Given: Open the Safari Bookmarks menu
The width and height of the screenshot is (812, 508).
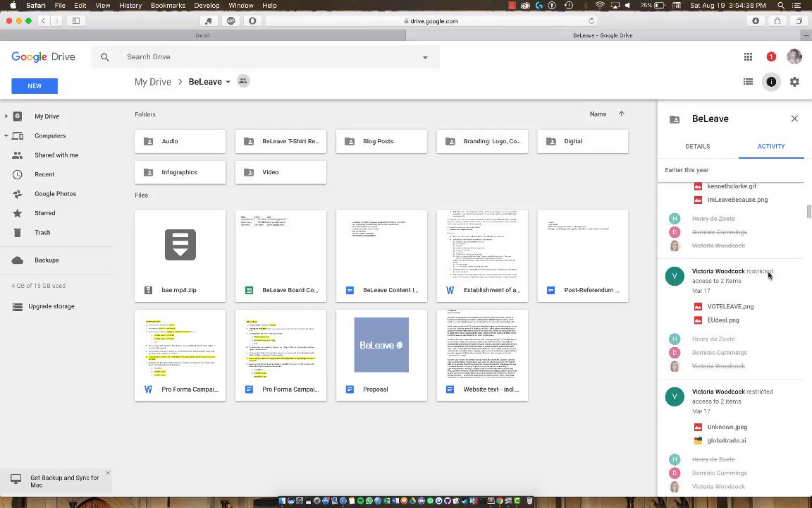Looking at the screenshot, I should pos(168,5).
